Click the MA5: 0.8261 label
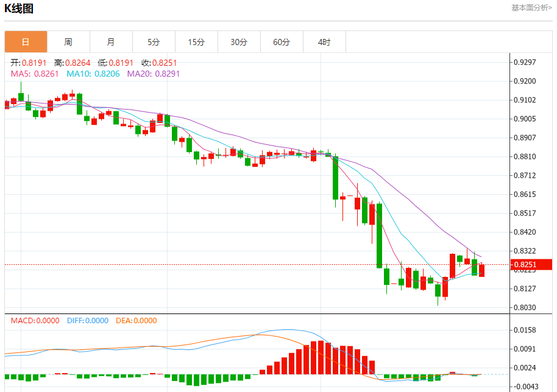This screenshot has height=392, width=557. 35,74
